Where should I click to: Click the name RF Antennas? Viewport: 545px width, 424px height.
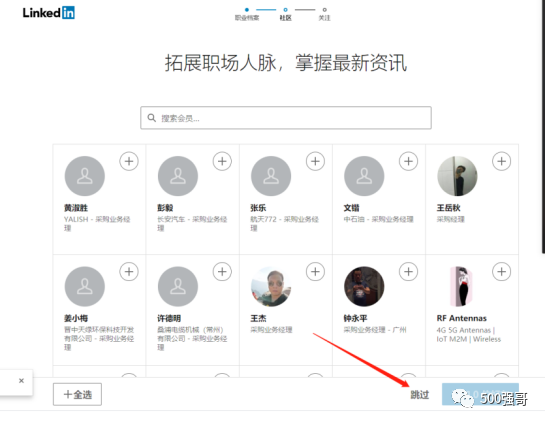click(462, 318)
